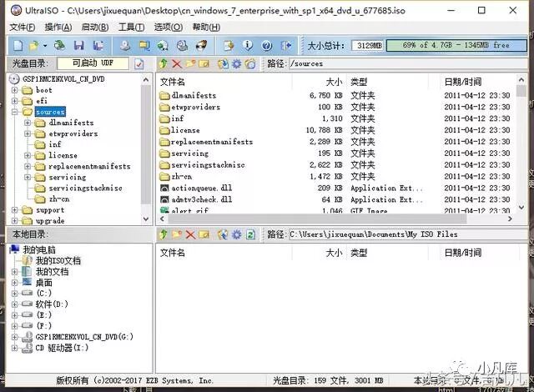Go up one level in image pane
This screenshot has height=392, width=534.
pyautogui.click(x=164, y=63)
